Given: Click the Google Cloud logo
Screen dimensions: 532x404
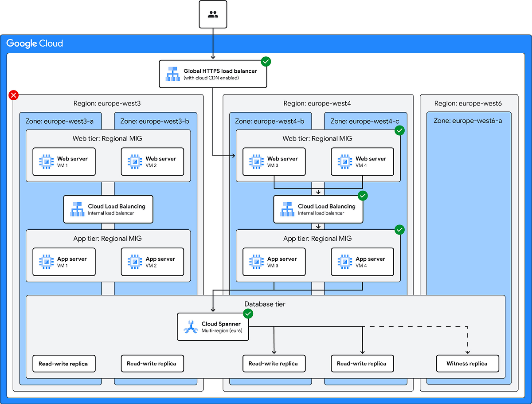Looking at the screenshot, I should [35, 43].
